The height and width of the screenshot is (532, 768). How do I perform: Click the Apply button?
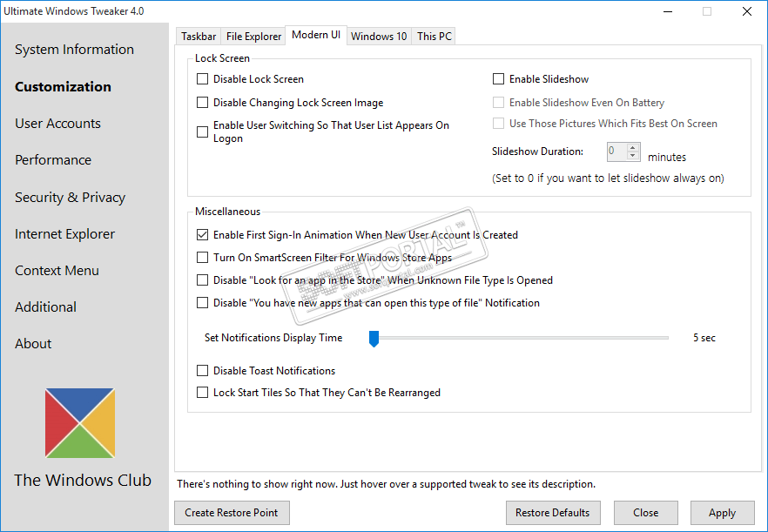pyautogui.click(x=722, y=513)
